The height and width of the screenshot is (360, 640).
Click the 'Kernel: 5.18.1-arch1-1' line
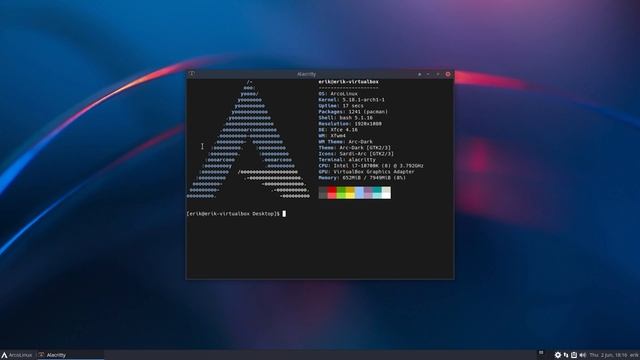(351, 100)
